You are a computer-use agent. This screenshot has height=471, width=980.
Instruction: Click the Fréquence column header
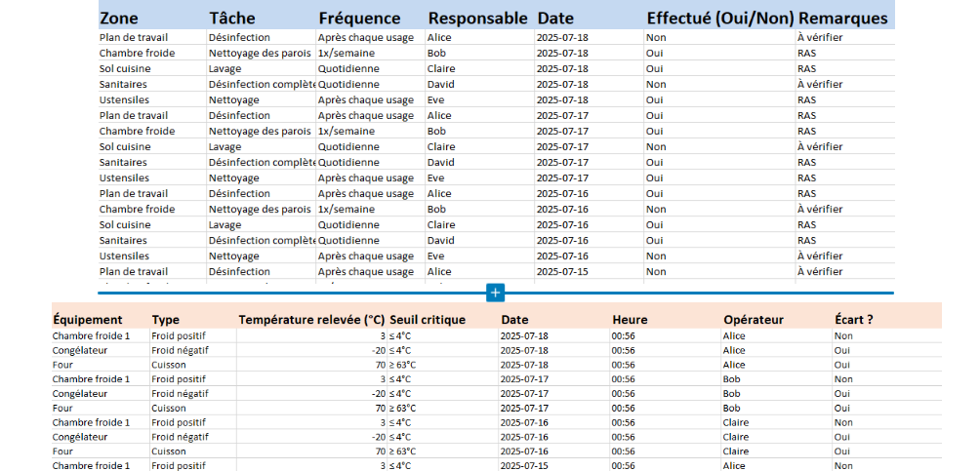[359, 19]
